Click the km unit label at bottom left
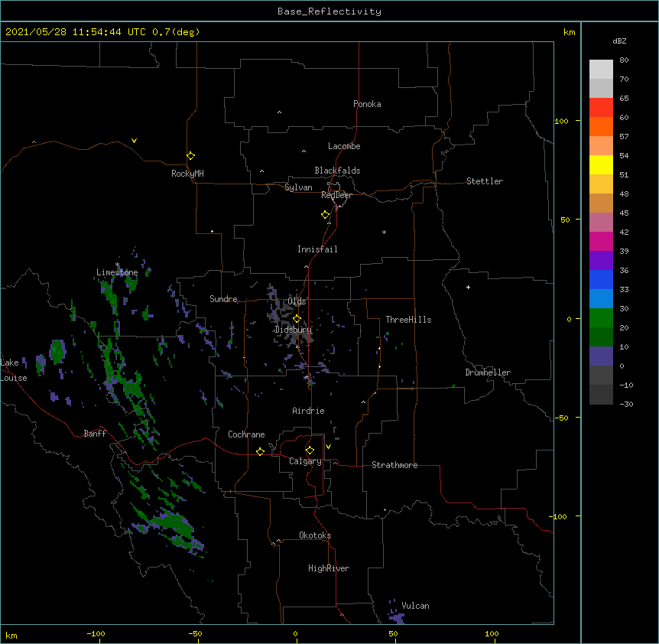 [11, 635]
